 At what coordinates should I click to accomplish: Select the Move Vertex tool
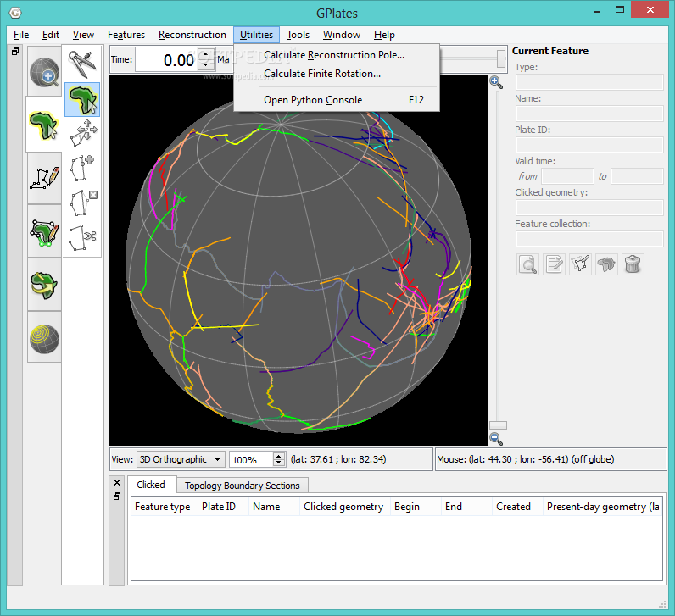[83, 132]
